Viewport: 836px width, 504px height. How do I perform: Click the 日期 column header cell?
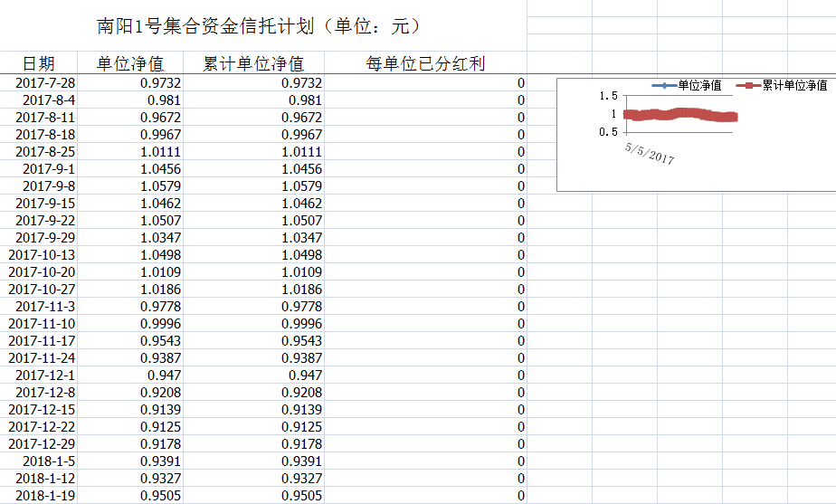[39, 63]
